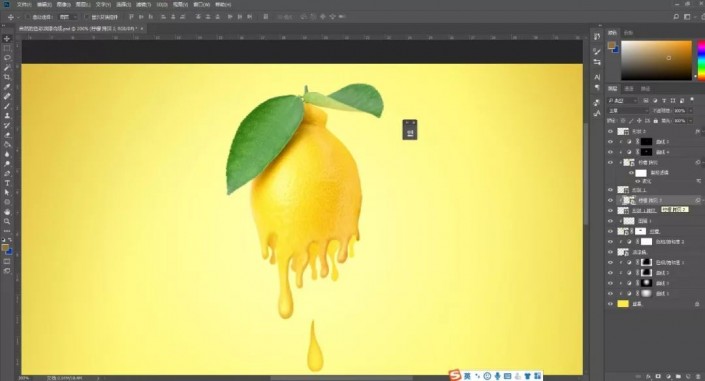705x381 pixels.
Task: Select the Eyedropper tool
Action: tap(7, 86)
